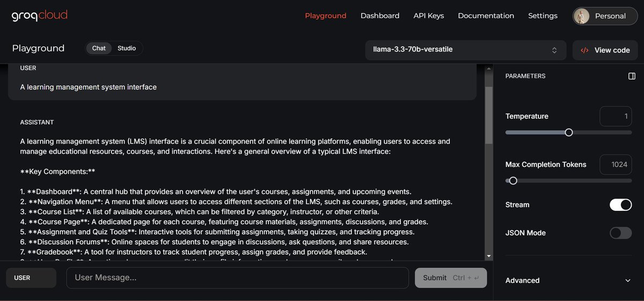Screen dimensions: 644x301
Task: Switch to the Studio tab
Action: pyautogui.click(x=127, y=48)
